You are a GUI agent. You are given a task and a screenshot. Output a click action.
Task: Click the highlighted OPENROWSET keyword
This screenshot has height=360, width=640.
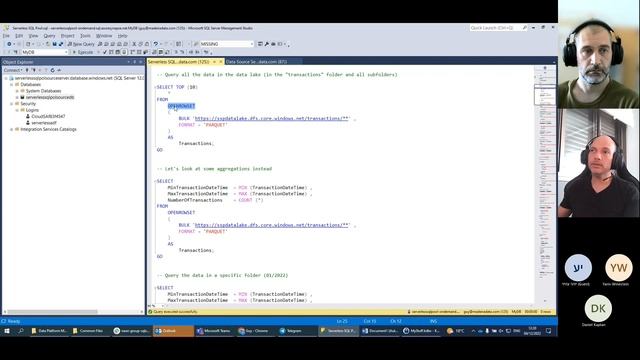[181, 106]
